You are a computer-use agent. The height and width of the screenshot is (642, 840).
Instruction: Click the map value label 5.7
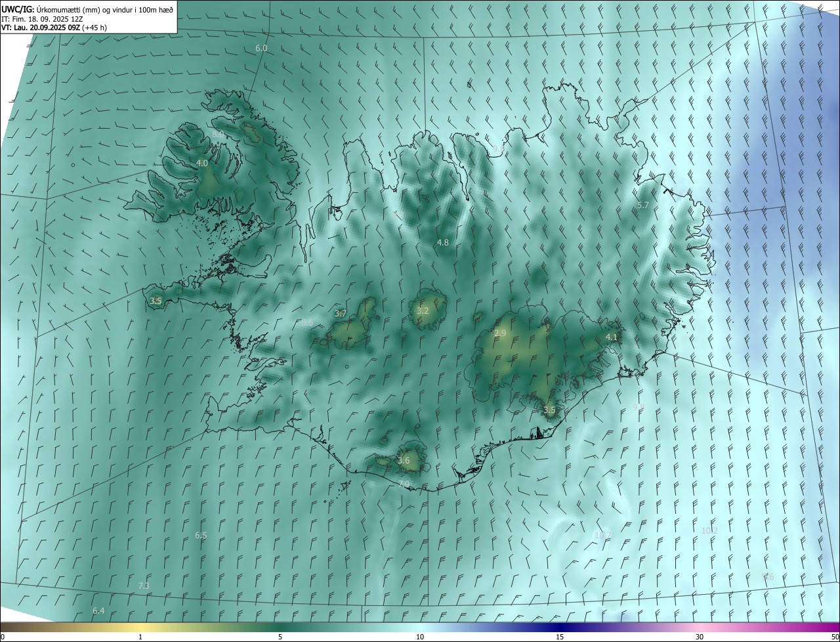[x=643, y=205]
